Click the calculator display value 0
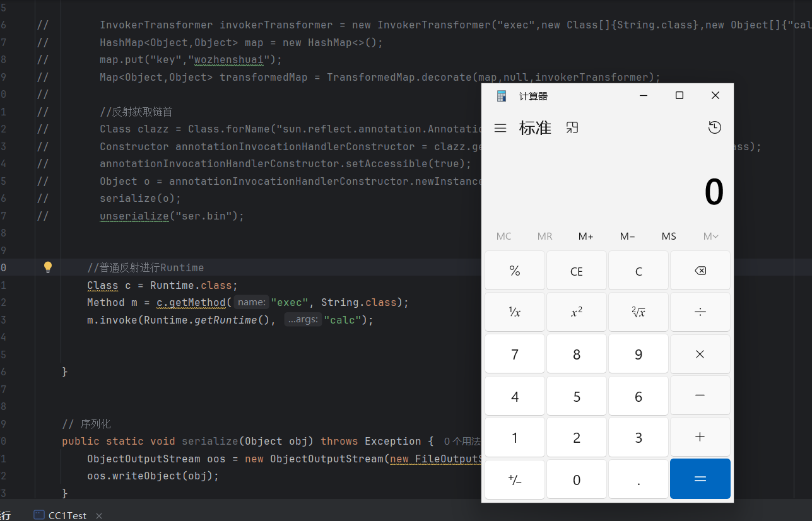 pos(714,192)
